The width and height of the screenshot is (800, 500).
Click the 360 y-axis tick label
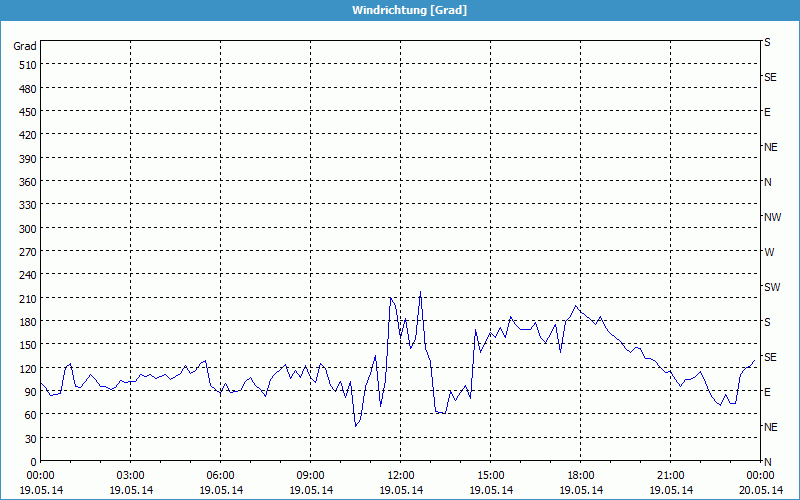click(x=27, y=182)
